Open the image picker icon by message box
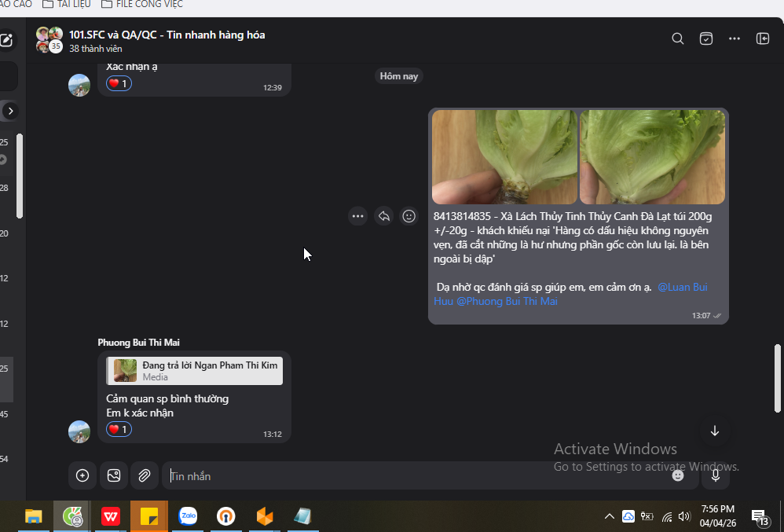The width and height of the screenshot is (784, 532). coord(113,475)
